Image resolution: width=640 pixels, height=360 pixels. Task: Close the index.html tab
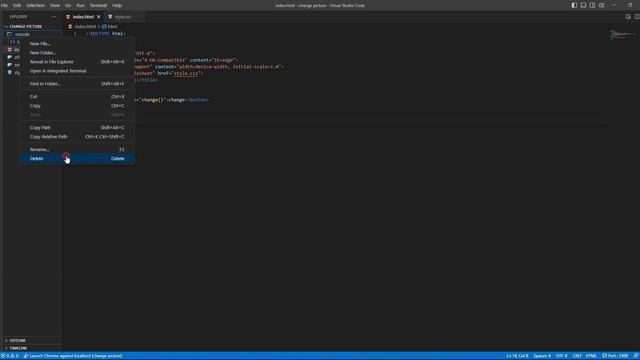pos(98,17)
